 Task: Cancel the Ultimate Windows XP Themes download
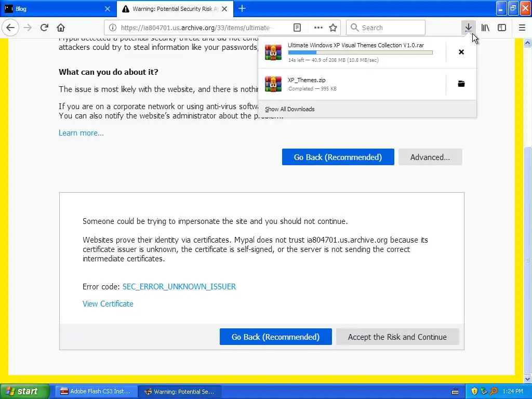click(x=461, y=52)
